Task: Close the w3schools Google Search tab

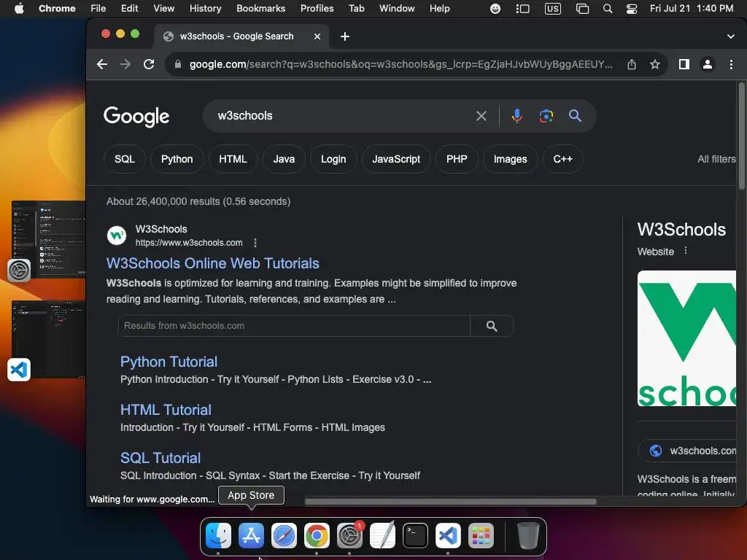Action: click(x=317, y=36)
